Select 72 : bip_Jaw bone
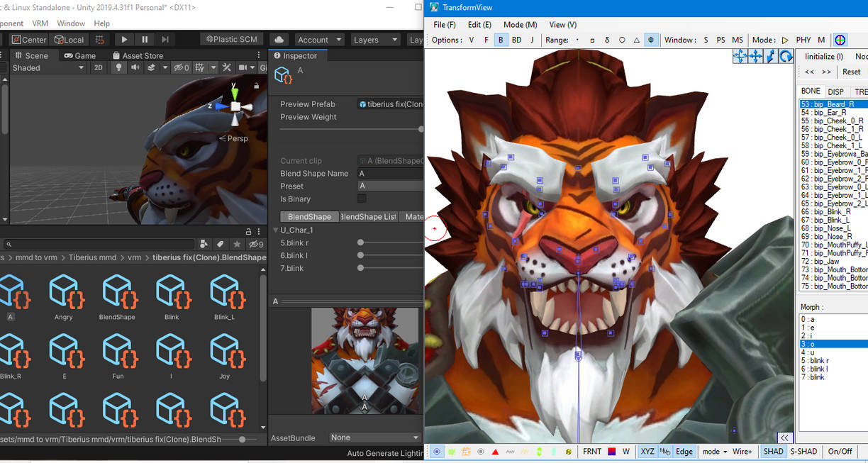 tap(833, 262)
